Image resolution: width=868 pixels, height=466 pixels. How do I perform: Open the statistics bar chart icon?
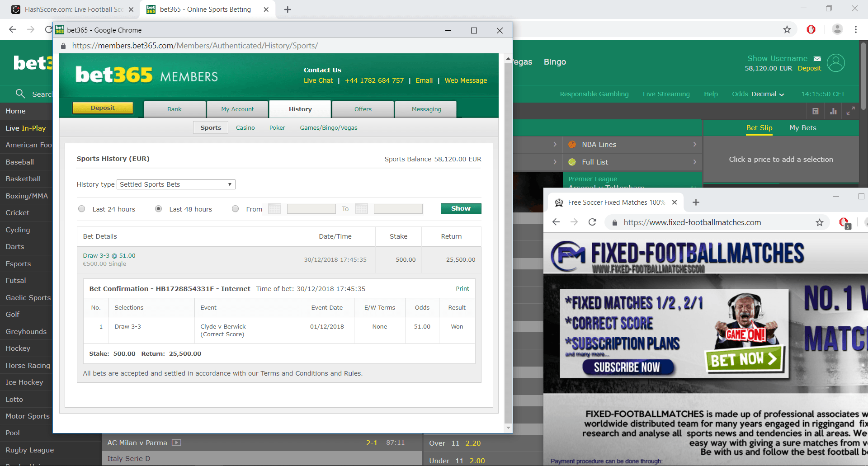(x=833, y=111)
